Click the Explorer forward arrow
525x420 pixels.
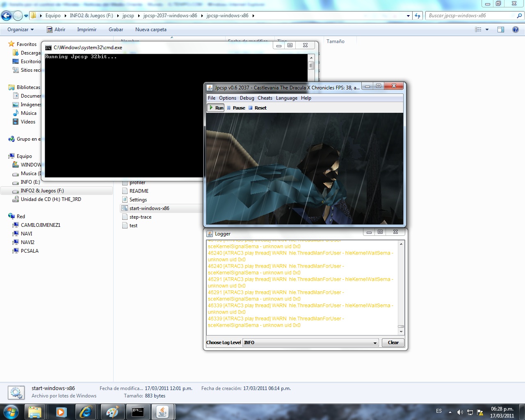[x=18, y=16]
